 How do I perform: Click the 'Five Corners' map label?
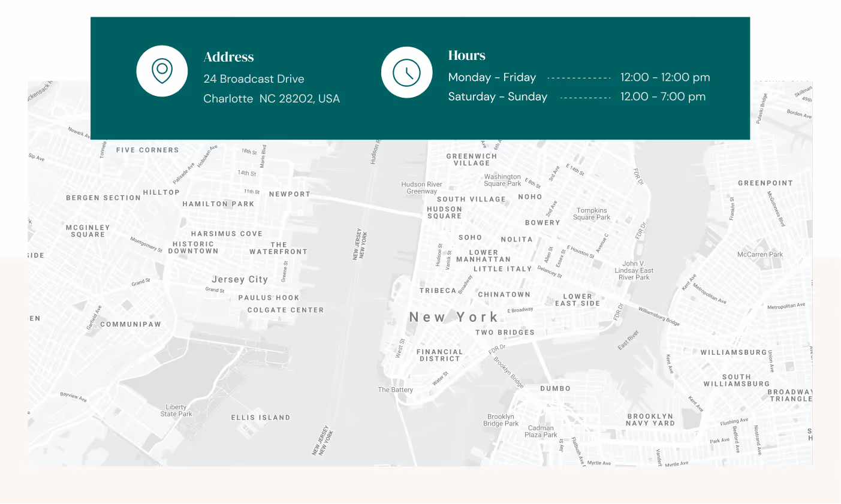(x=147, y=150)
